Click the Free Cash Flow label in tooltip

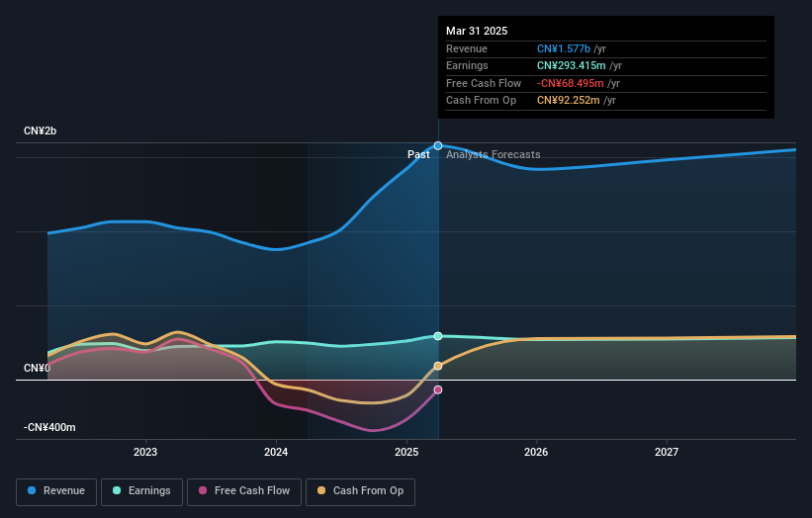click(484, 83)
